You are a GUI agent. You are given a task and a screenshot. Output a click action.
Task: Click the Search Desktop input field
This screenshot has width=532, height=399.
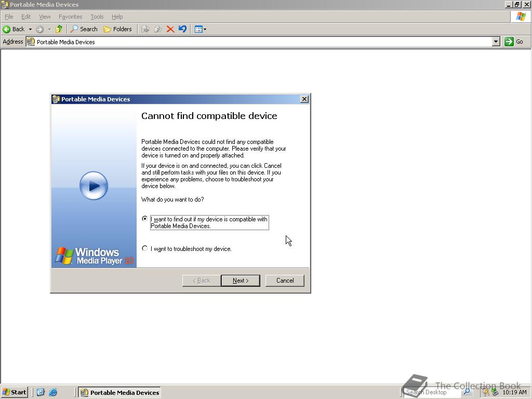(x=433, y=392)
